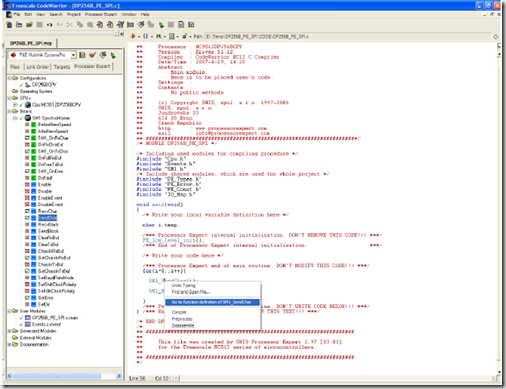Click the New file toolbar icon
Viewport: 506px width, 389px height.
(x=9, y=25)
